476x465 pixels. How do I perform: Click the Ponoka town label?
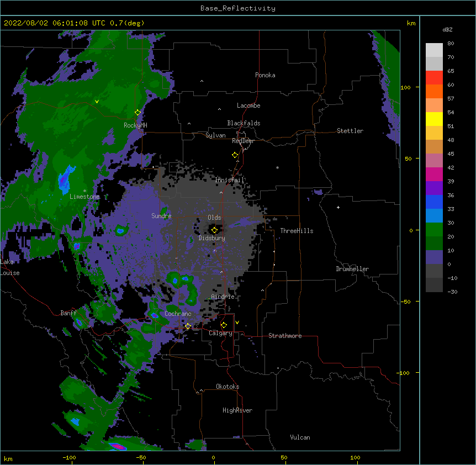[x=265, y=75]
